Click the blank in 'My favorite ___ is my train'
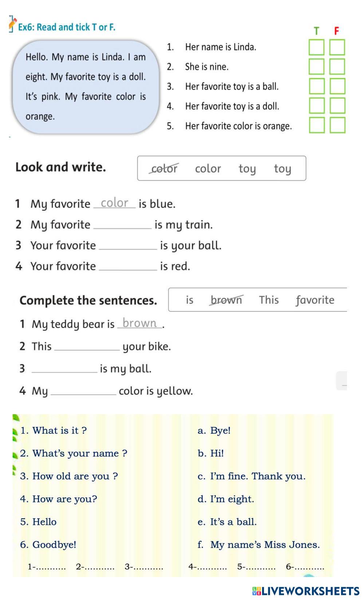This screenshot has width=364, height=600. (122, 225)
